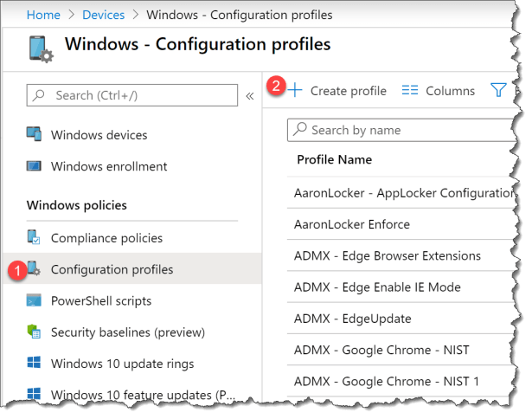Screen dimensions: 532x419
Task: Click the Configuration profiles gear device icon
Action: click(34, 268)
